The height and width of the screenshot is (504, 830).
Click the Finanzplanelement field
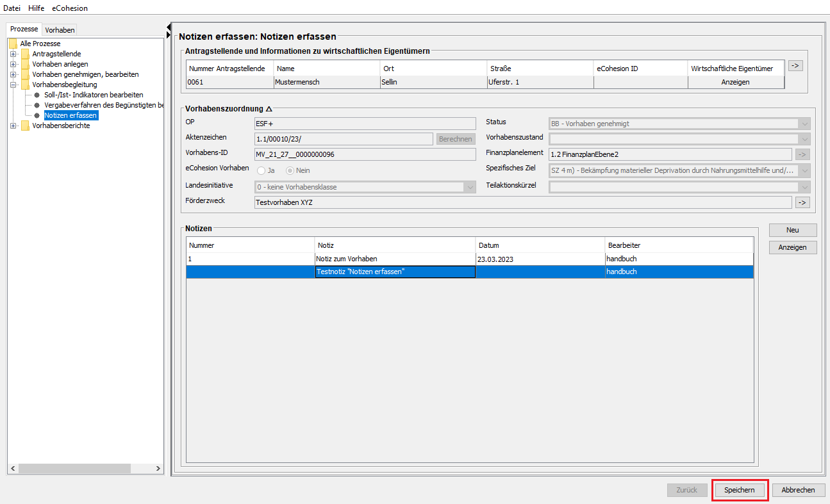670,154
